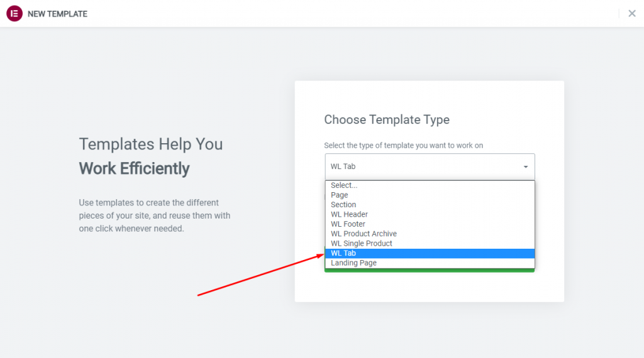The height and width of the screenshot is (358, 644).
Task: Select the Section template type
Action: pos(430,205)
